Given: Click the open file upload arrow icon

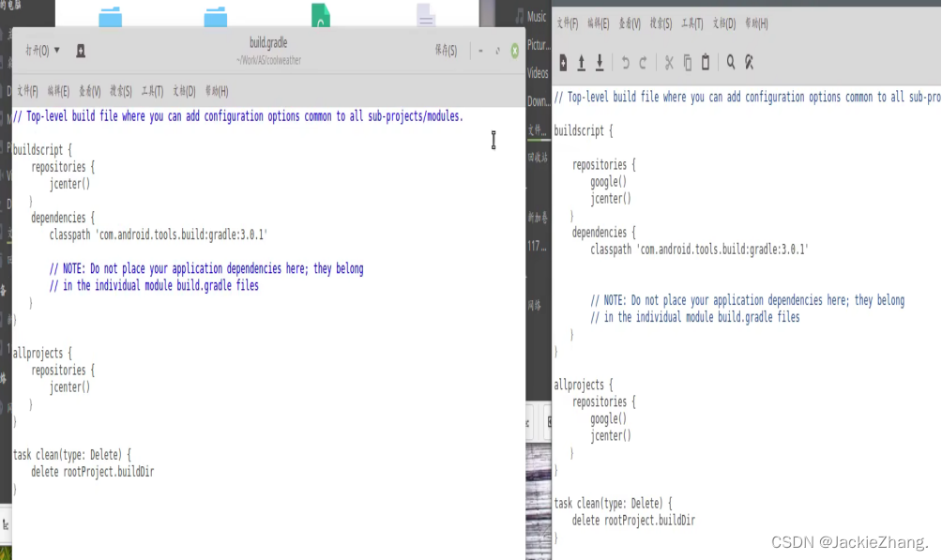Looking at the screenshot, I should click(581, 63).
